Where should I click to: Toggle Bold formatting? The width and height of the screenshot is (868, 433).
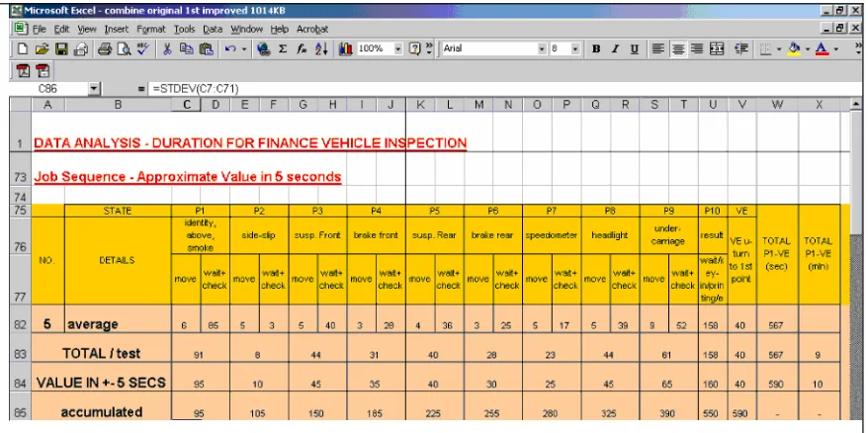(x=596, y=49)
